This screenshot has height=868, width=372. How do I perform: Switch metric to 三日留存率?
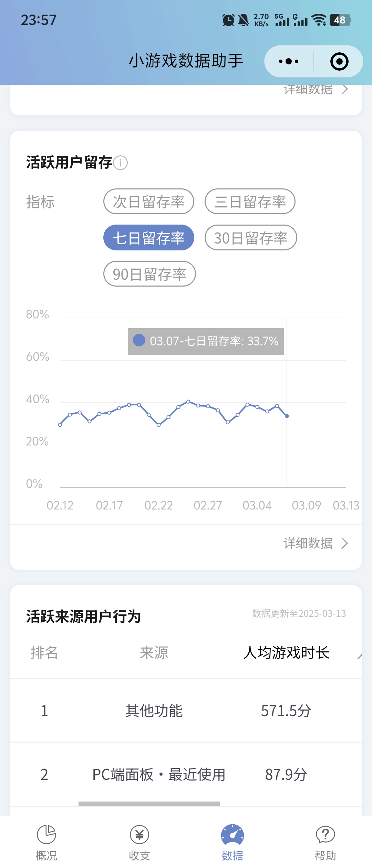point(250,201)
